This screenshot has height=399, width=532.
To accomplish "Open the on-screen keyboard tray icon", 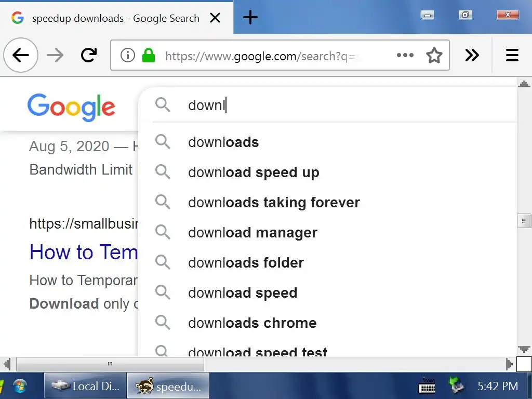I will tap(427, 386).
